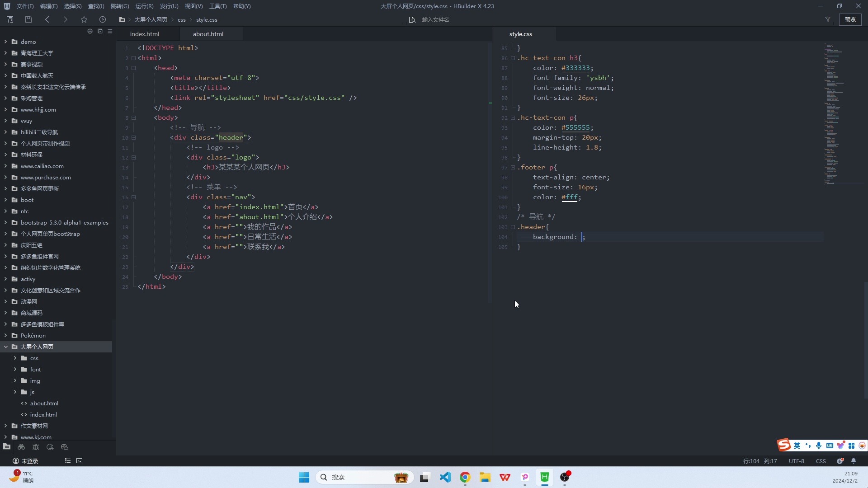Viewport: 868px width, 488px height.
Task: Fold the body block at line 8
Action: (134, 117)
